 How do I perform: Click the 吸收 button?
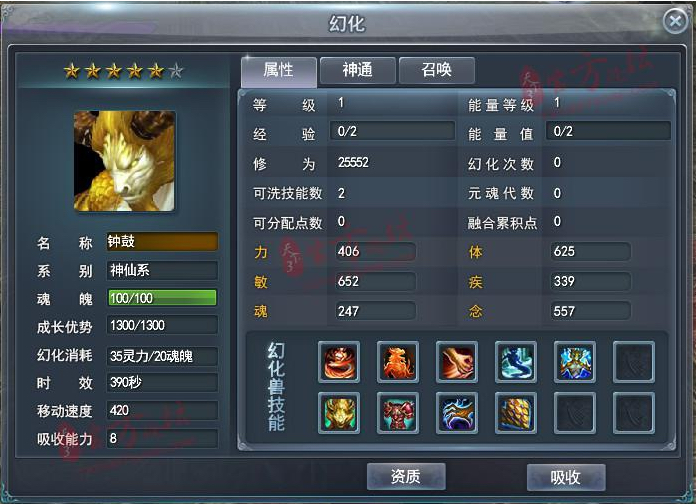click(566, 477)
